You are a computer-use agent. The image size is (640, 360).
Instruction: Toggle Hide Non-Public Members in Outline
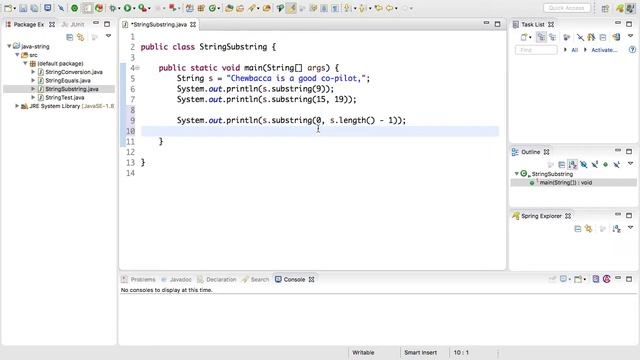[x=606, y=164]
